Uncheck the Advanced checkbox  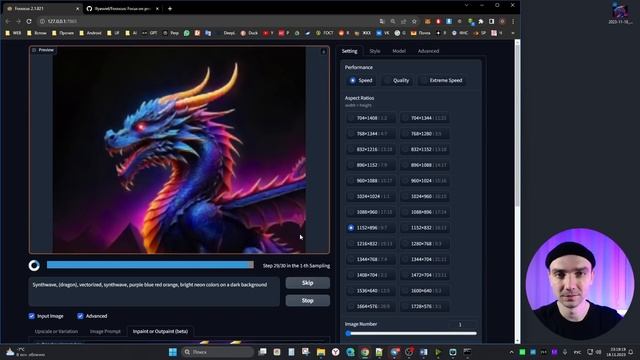pyautogui.click(x=80, y=316)
